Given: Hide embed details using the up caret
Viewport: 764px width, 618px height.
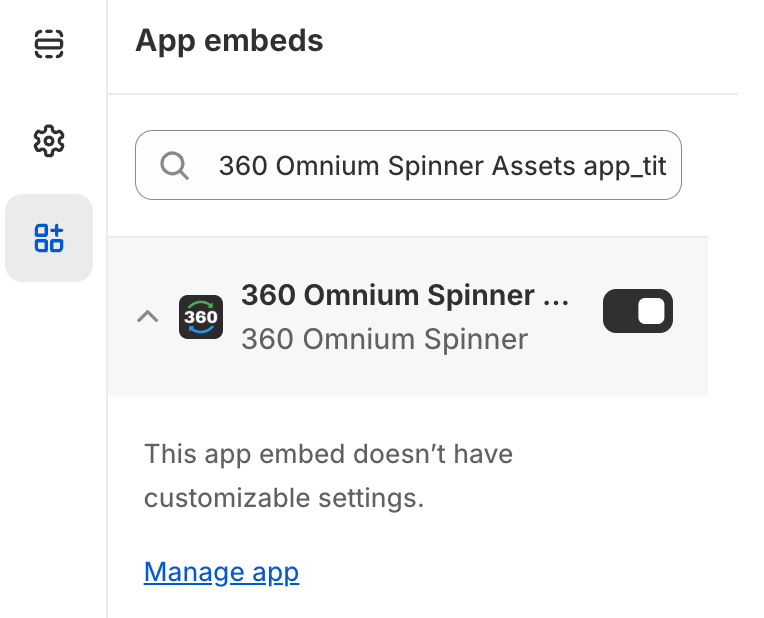Looking at the screenshot, I should [148, 316].
